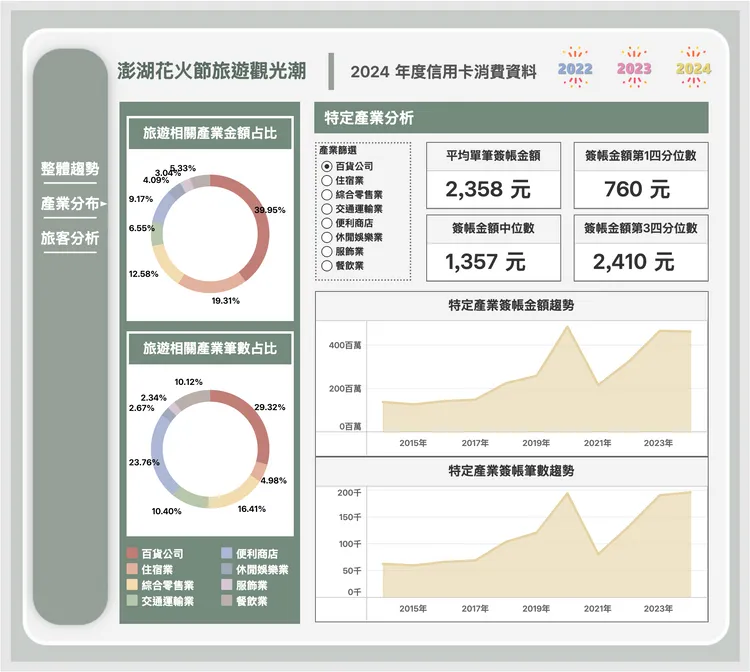This screenshot has width=750, height=672.
Task: Select the 服飾業 industry radio button
Action: coord(327,252)
